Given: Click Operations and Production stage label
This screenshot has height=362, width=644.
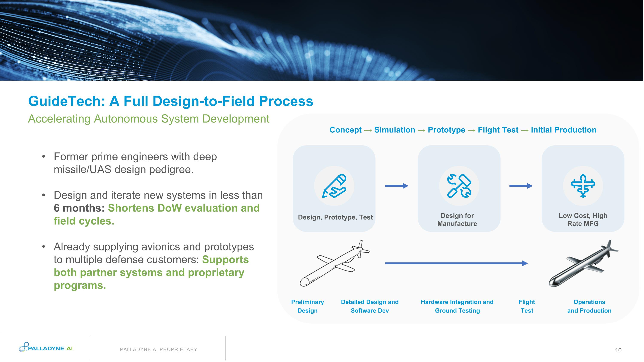Looking at the screenshot, I should [x=589, y=306].
